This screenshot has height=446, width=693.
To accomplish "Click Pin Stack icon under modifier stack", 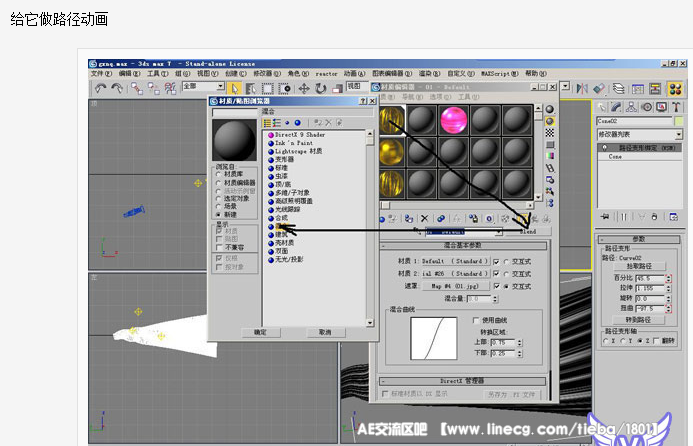I will (605, 217).
